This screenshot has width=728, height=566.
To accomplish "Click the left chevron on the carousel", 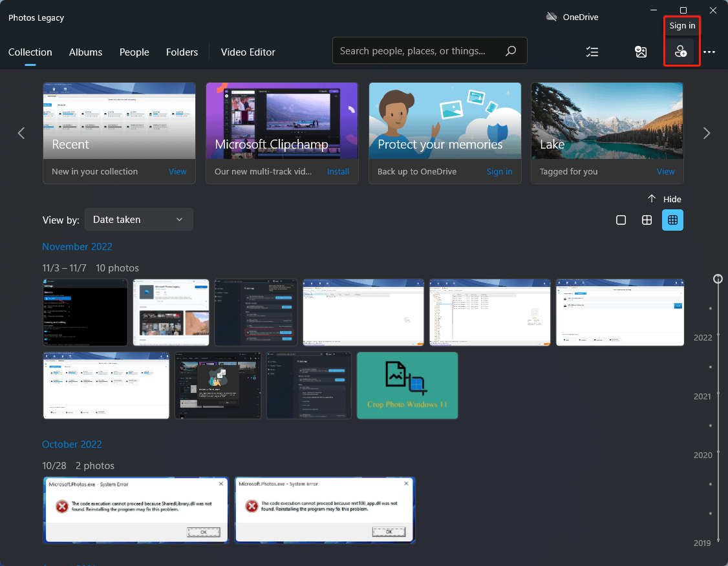I will click(21, 133).
